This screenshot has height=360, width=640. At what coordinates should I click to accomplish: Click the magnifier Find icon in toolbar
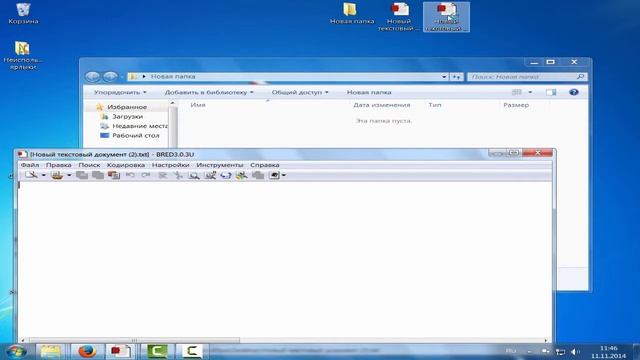point(194,175)
